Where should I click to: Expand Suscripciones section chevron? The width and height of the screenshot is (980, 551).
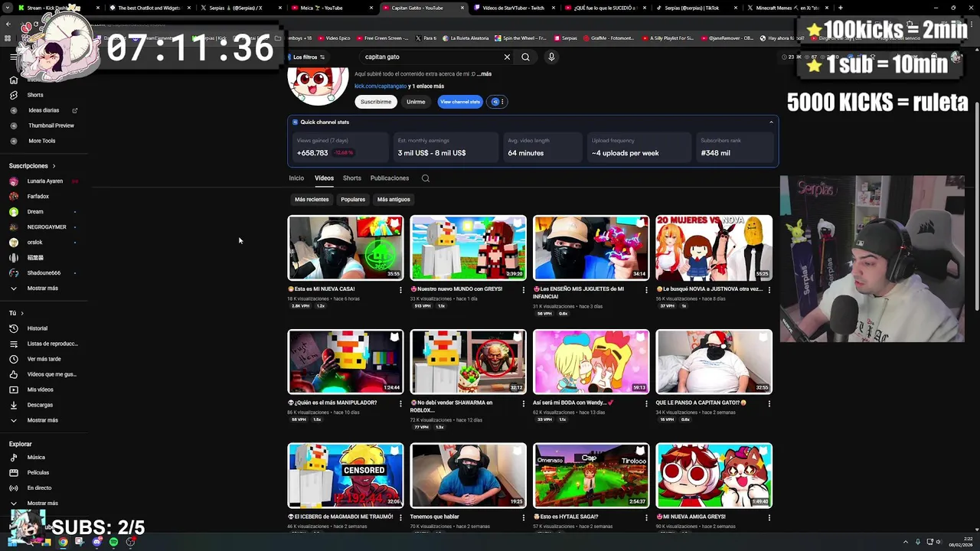pyautogui.click(x=54, y=166)
